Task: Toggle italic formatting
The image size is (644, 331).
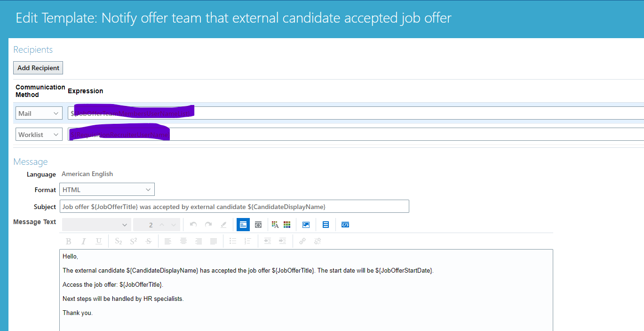Action: click(83, 241)
